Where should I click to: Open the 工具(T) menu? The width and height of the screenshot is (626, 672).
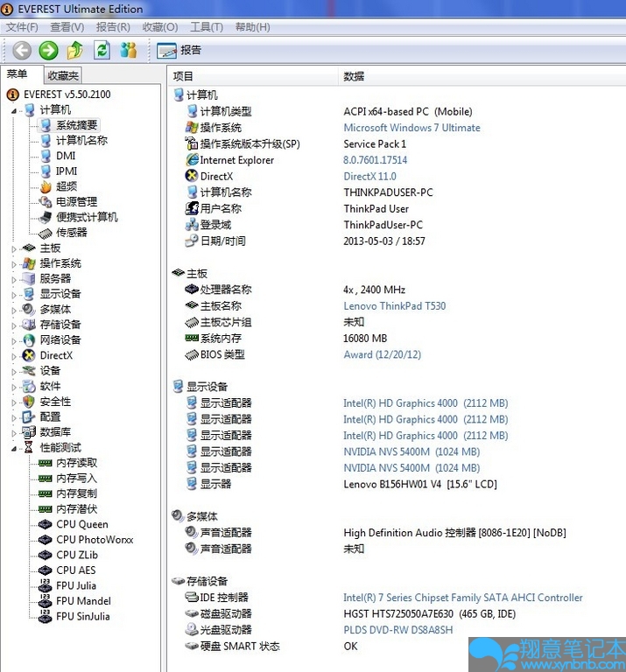[207, 27]
